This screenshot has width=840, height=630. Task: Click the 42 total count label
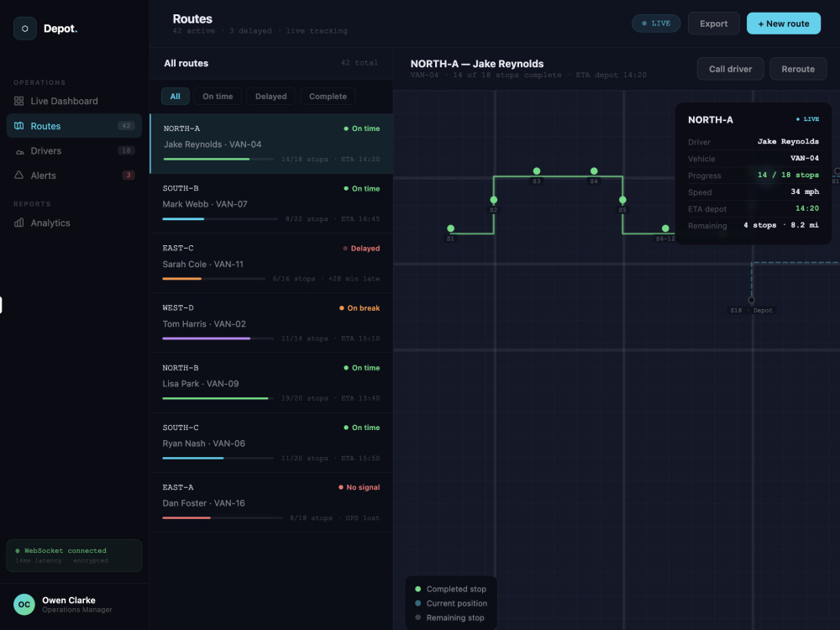[359, 63]
